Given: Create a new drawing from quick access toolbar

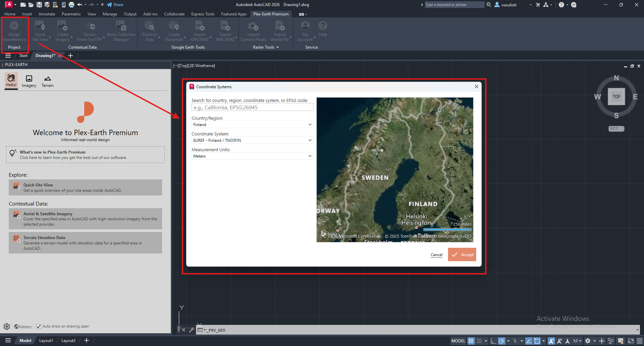Looking at the screenshot, I should pyautogui.click(x=23, y=5).
